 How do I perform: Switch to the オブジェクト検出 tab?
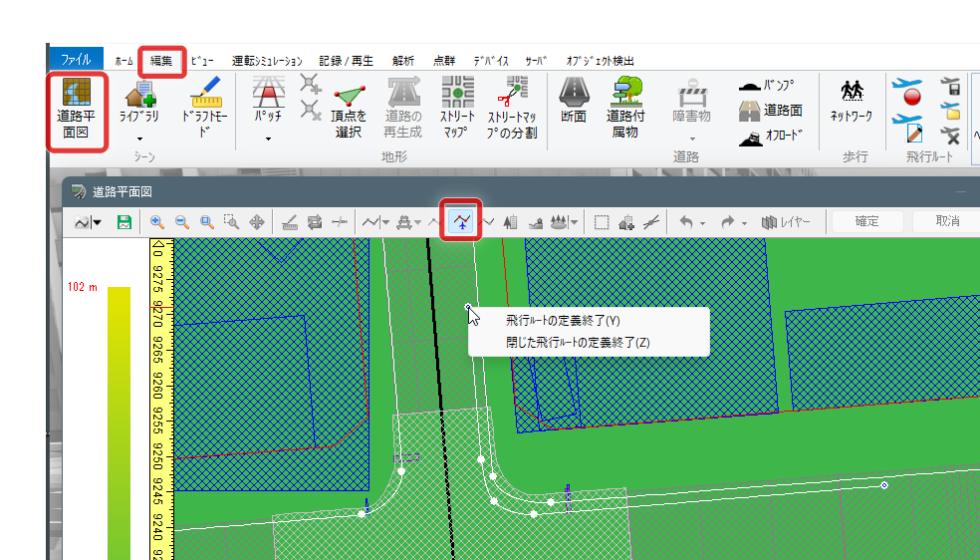tap(600, 61)
